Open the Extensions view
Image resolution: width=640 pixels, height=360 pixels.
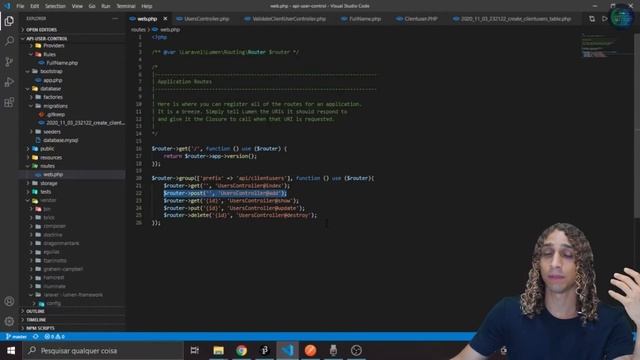pos(9,102)
